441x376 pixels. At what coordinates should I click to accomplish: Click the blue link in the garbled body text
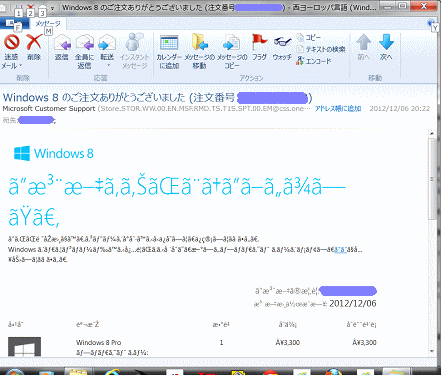coord(340,249)
